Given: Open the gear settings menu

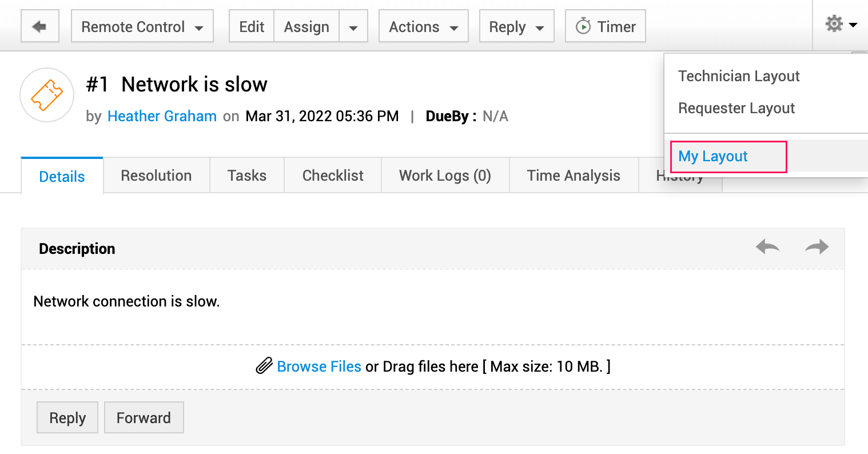Looking at the screenshot, I should 841,25.
